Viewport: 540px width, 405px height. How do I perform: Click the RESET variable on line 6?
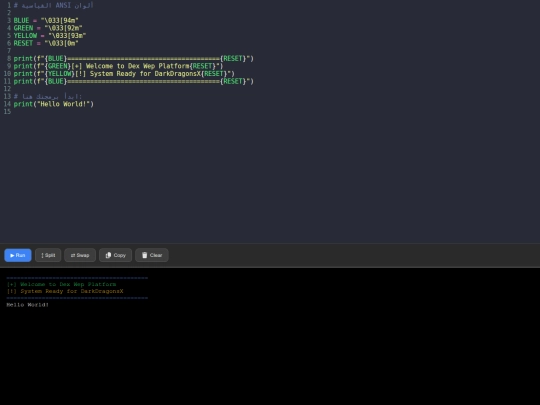(x=23, y=43)
